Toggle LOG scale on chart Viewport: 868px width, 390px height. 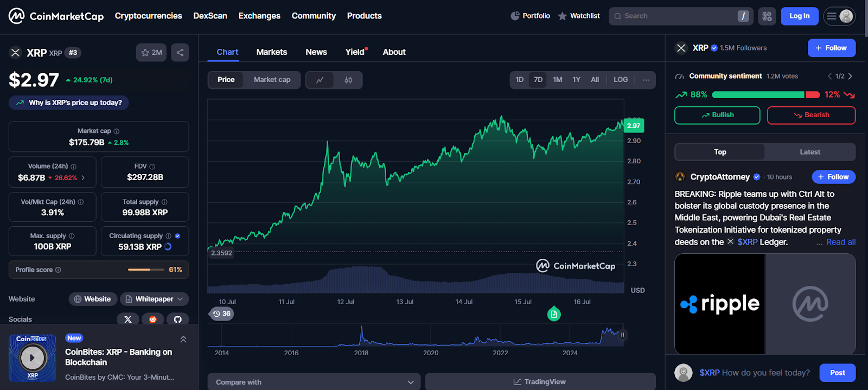[x=621, y=80]
